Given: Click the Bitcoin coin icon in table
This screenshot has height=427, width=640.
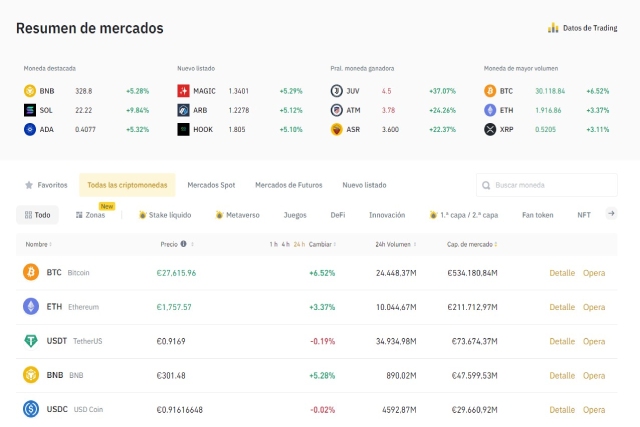Looking at the screenshot, I should click(x=30, y=272).
